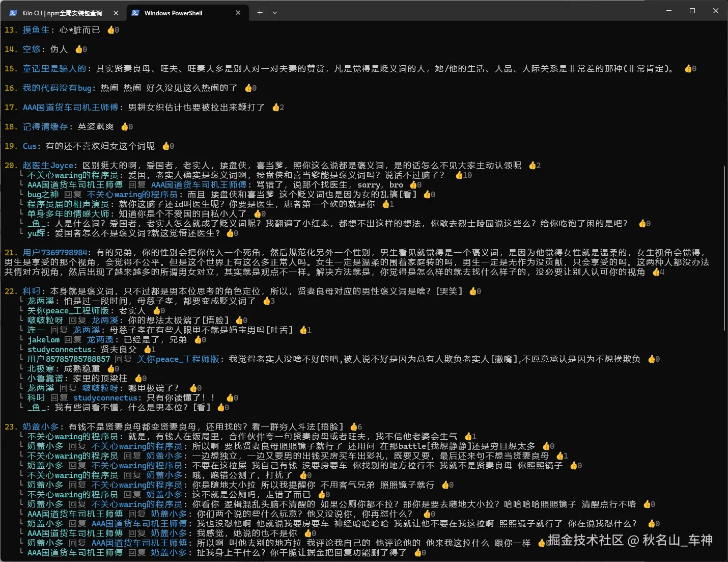Click thumbs-up on studyconnectus's 贤夫良父 reply
728x562 pixels.
click(148, 349)
